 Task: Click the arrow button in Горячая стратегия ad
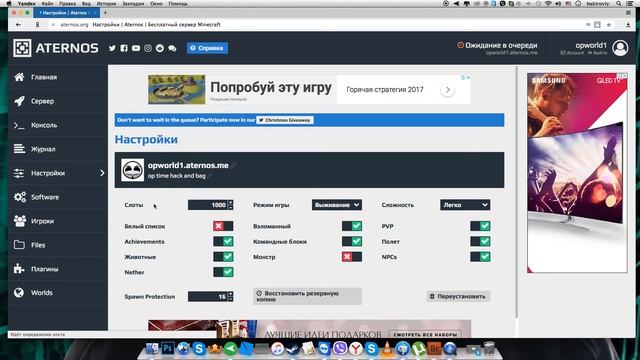(448, 90)
